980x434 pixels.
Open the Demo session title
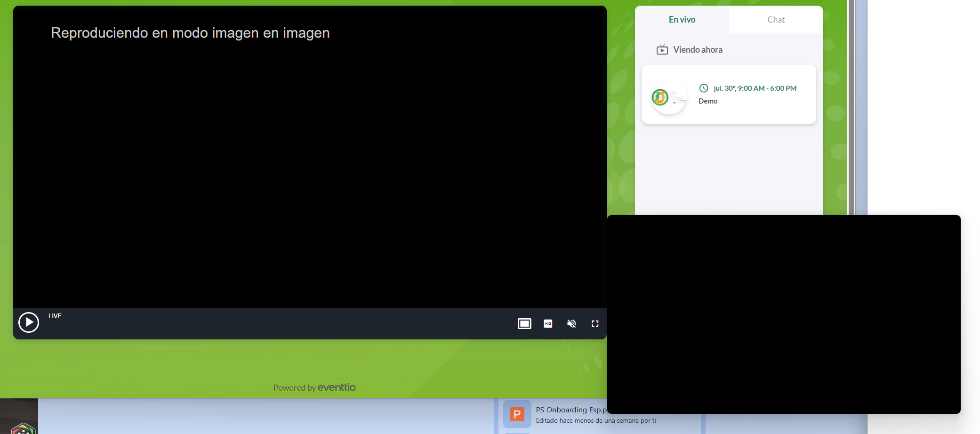[x=708, y=101]
